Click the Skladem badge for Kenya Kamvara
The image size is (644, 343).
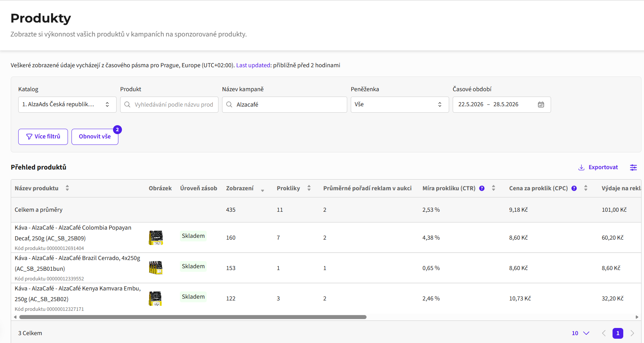[x=193, y=297]
